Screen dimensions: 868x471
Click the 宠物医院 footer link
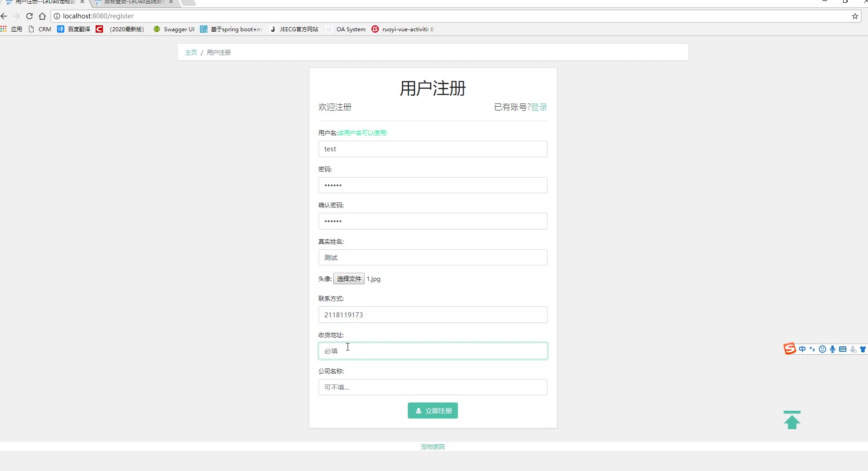433,447
